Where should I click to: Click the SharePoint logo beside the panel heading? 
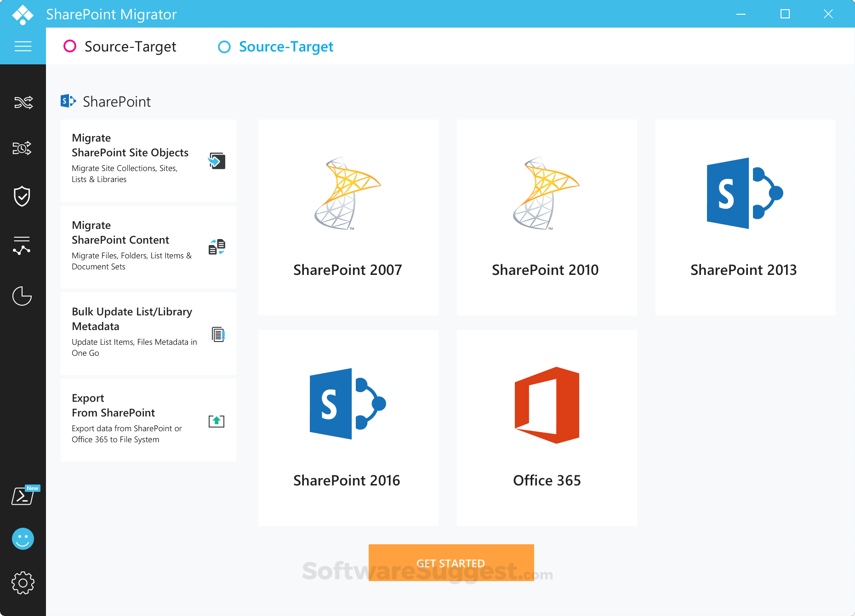pyautogui.click(x=67, y=101)
